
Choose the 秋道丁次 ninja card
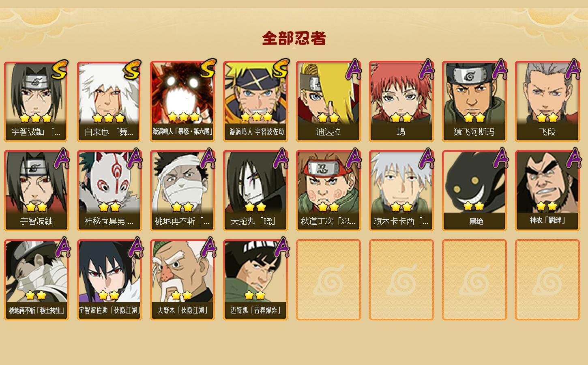[x=328, y=191]
